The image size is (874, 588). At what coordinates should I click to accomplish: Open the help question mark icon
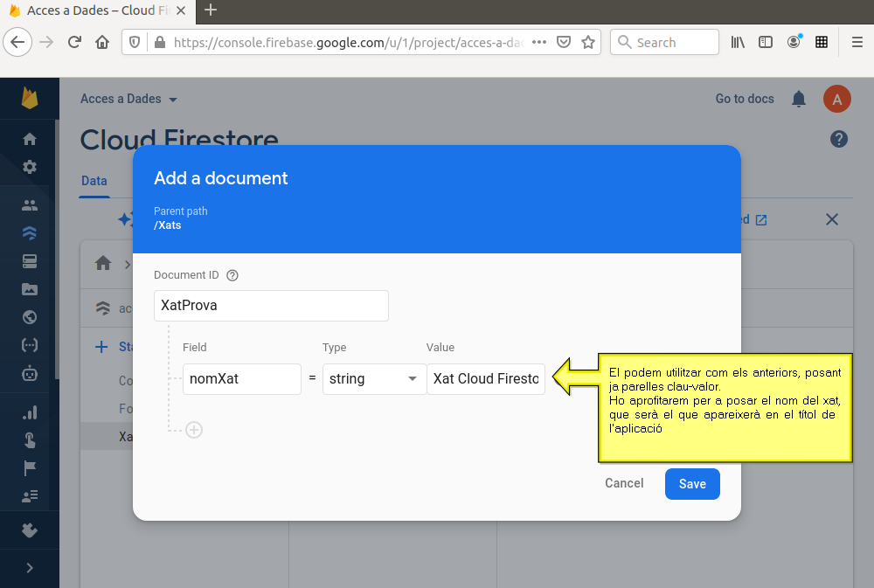pyautogui.click(x=838, y=139)
